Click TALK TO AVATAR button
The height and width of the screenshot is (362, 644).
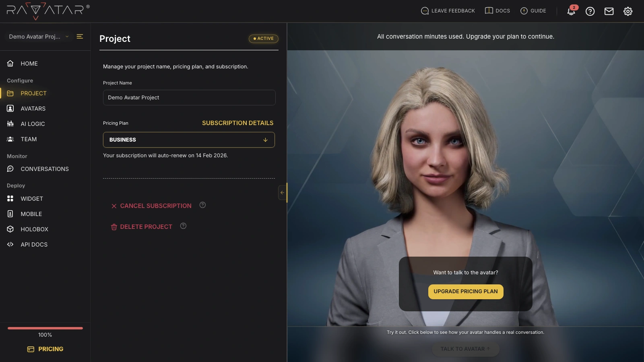tap(466, 349)
